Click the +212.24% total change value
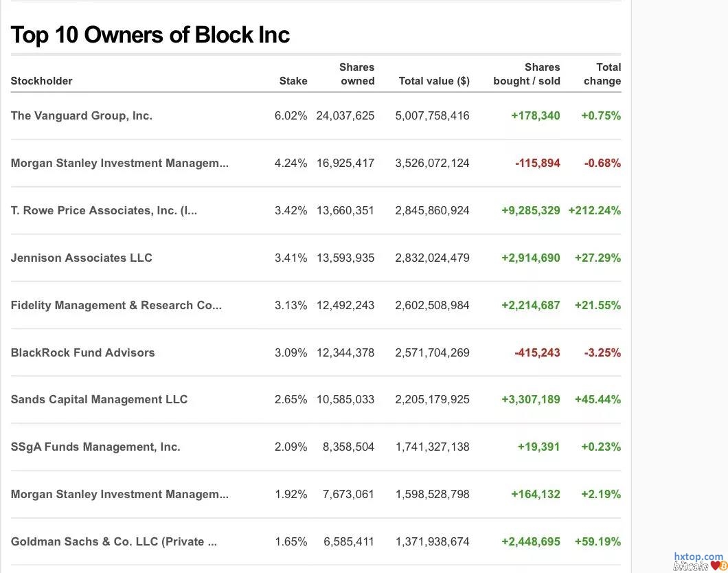 [594, 210]
